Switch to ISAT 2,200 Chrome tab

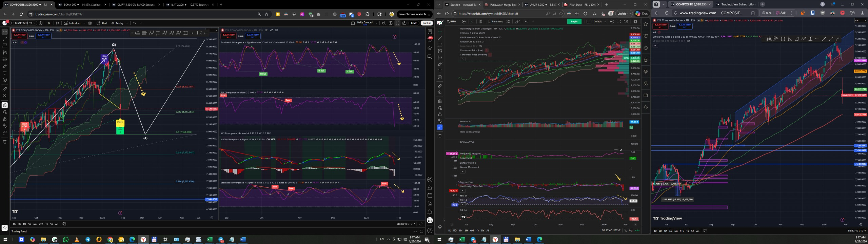(189, 5)
